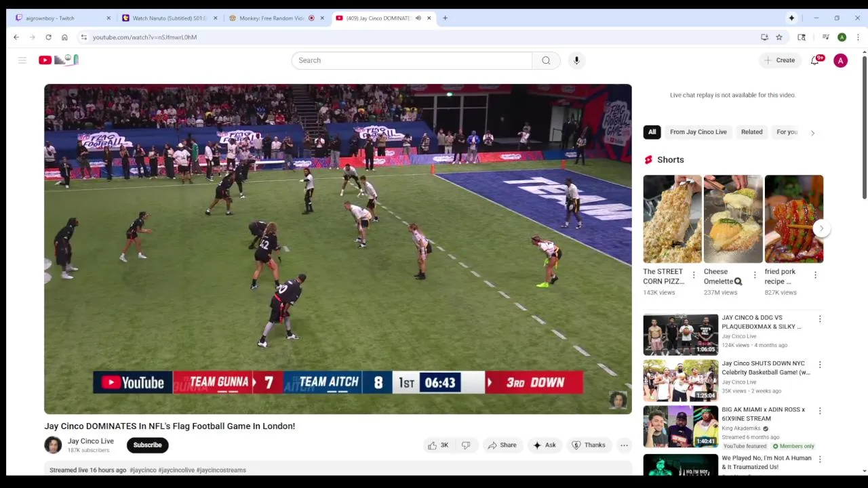Open media controls icon in toolbar

pyautogui.click(x=825, y=37)
